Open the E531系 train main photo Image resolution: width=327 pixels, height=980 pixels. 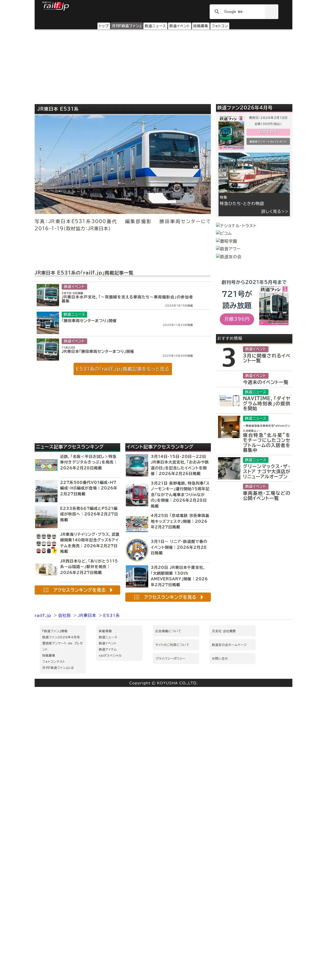(122, 164)
